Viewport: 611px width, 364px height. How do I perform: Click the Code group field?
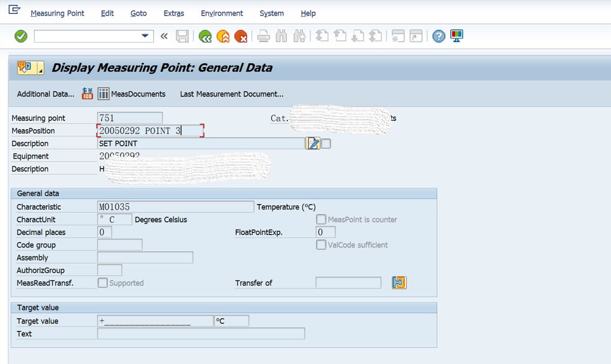(x=120, y=245)
